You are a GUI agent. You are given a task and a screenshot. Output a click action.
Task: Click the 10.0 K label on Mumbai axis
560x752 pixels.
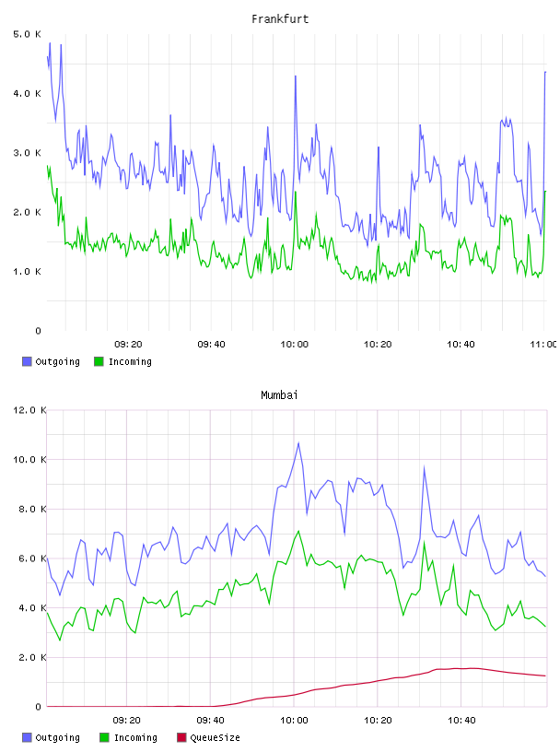[x=29, y=460]
